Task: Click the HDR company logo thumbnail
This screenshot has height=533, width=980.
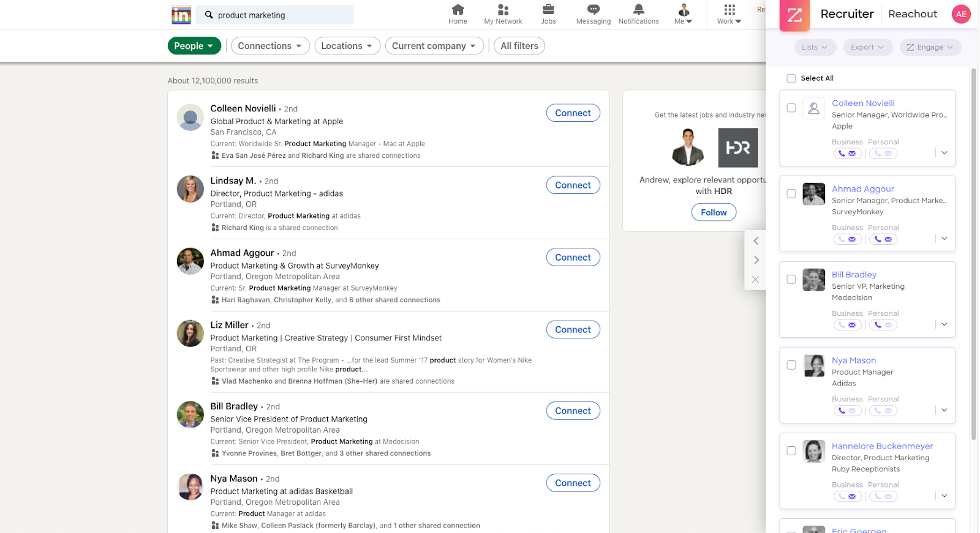Action: pos(737,147)
